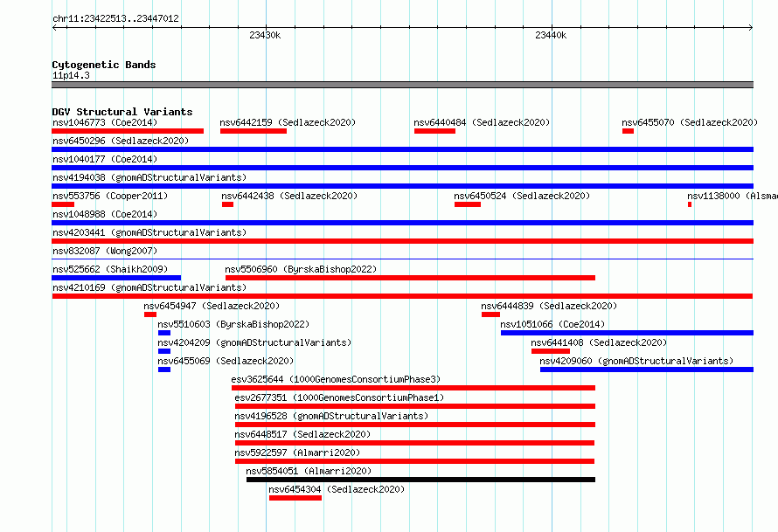
Task: Select nsv6448517 (Sedlazeck2020) label
Action: [302, 434]
